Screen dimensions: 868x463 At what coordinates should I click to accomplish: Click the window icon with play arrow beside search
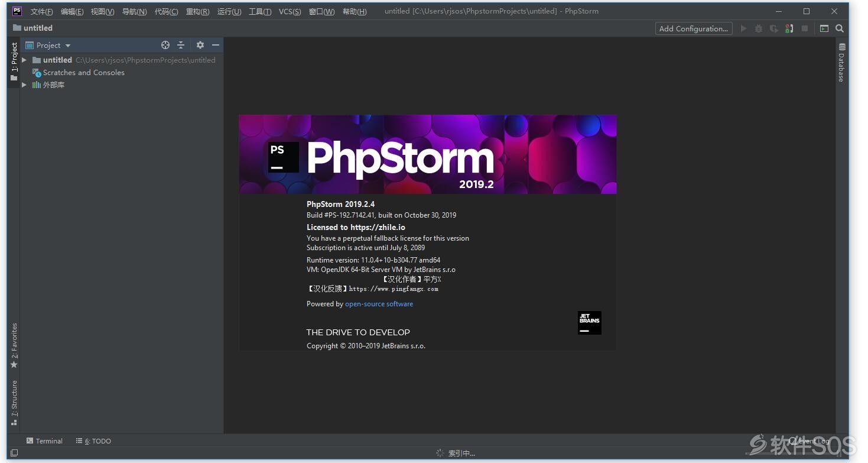point(824,28)
